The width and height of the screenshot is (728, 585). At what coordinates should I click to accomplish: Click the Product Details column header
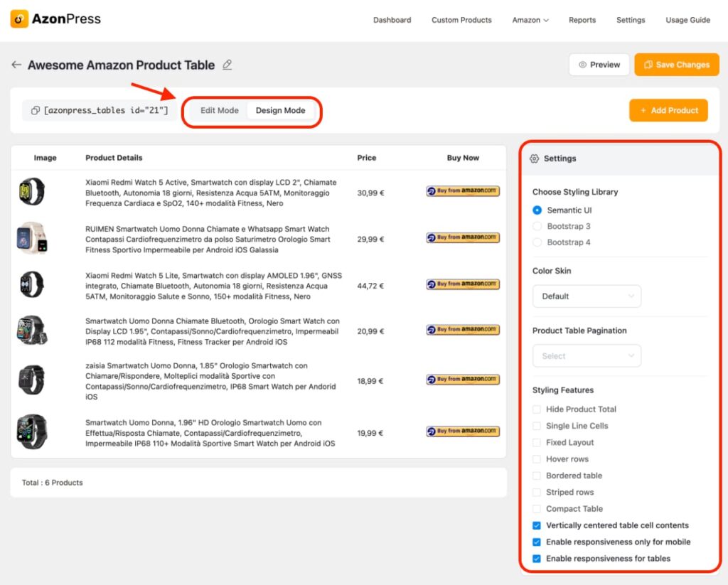click(114, 158)
